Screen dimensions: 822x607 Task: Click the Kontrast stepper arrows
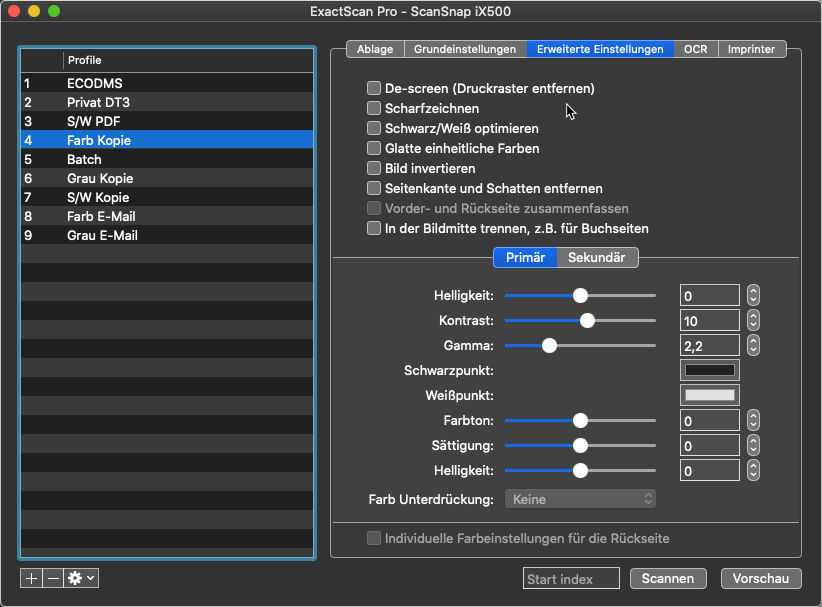(754, 321)
